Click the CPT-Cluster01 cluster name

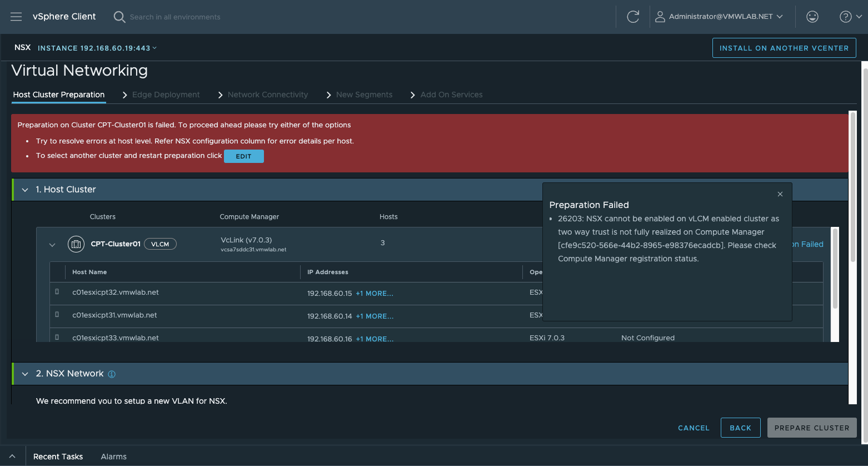pyautogui.click(x=116, y=244)
